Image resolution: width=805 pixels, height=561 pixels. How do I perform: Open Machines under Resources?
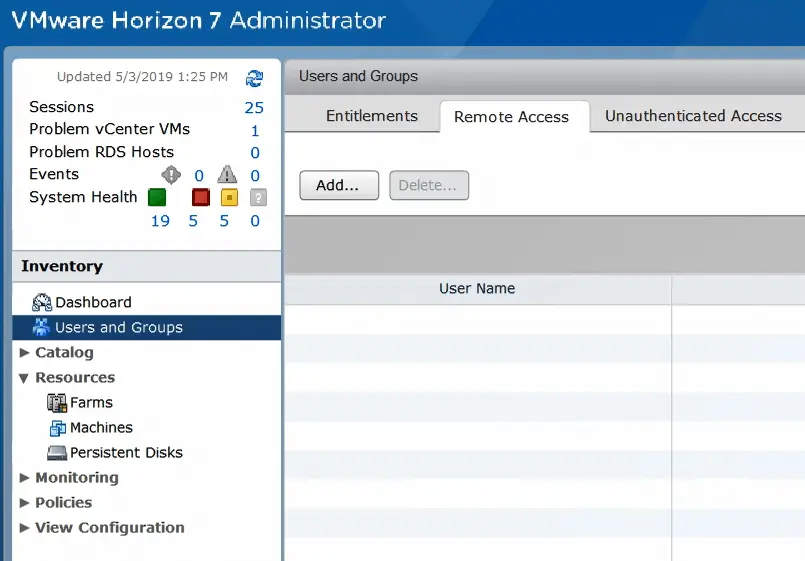[101, 428]
